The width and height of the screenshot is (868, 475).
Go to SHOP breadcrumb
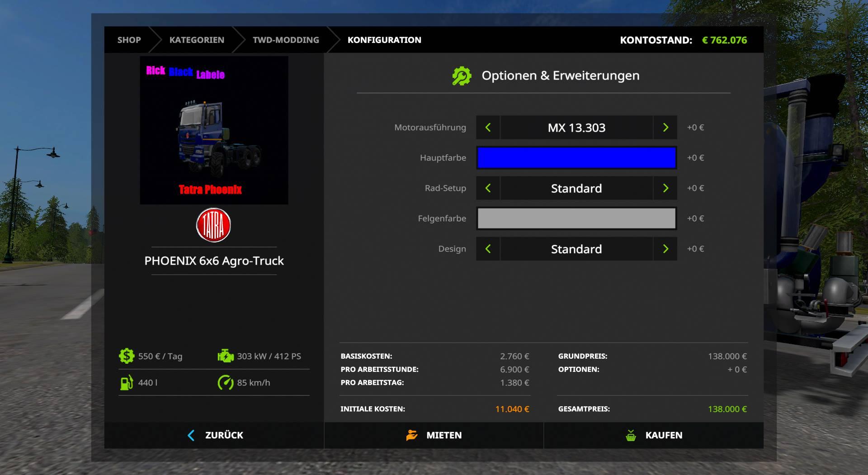[129, 40]
